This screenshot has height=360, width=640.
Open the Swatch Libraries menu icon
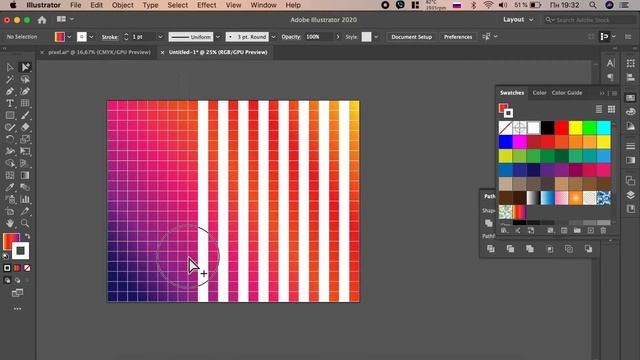(x=504, y=231)
